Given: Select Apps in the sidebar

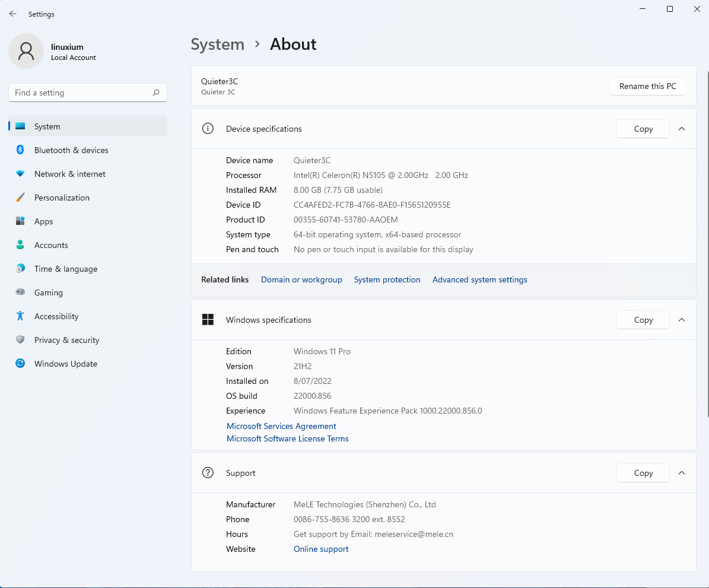Looking at the screenshot, I should coord(88,221).
